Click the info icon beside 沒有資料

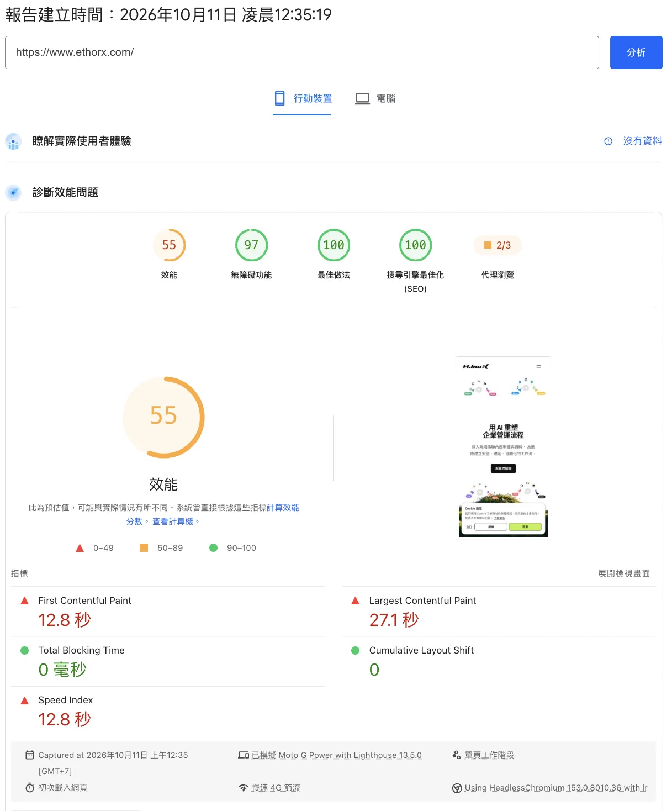coord(608,141)
